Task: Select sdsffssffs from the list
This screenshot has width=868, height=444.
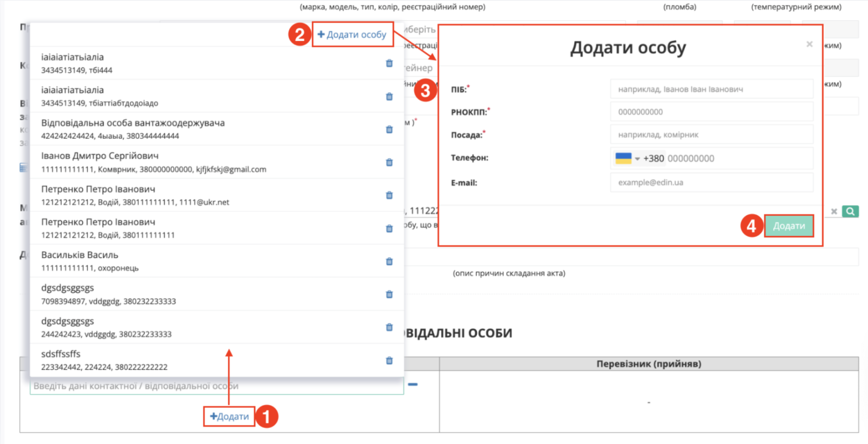Action: coord(217,360)
